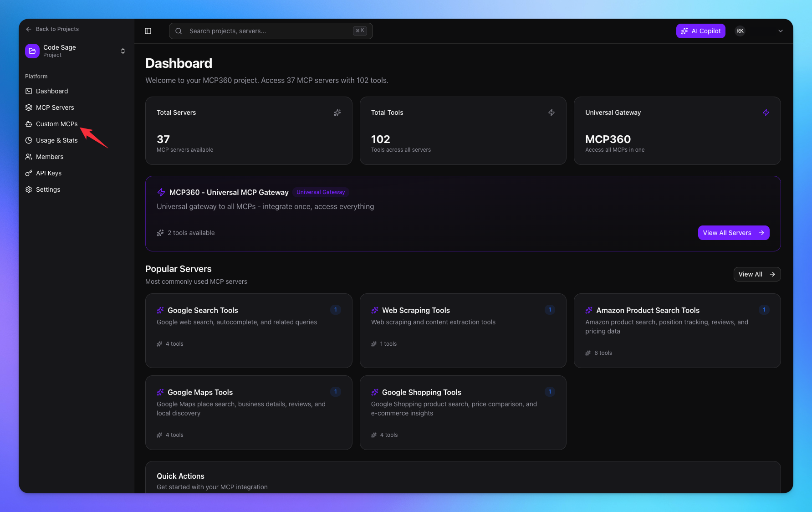Open Custom MCPs in the sidebar

click(x=56, y=124)
